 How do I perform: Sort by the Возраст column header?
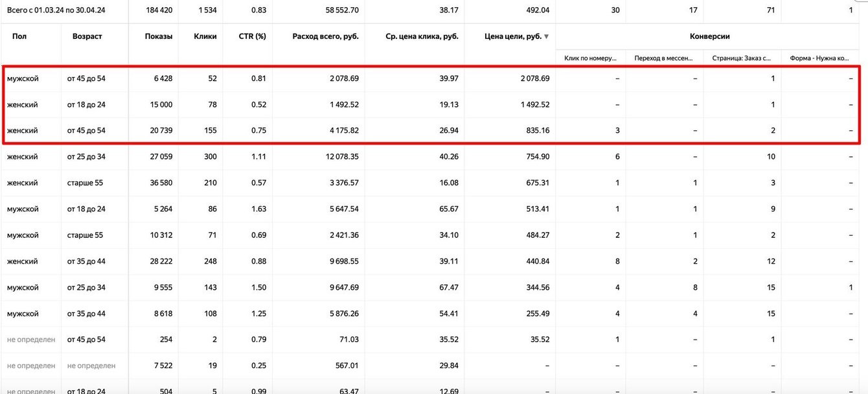pyautogui.click(x=87, y=37)
